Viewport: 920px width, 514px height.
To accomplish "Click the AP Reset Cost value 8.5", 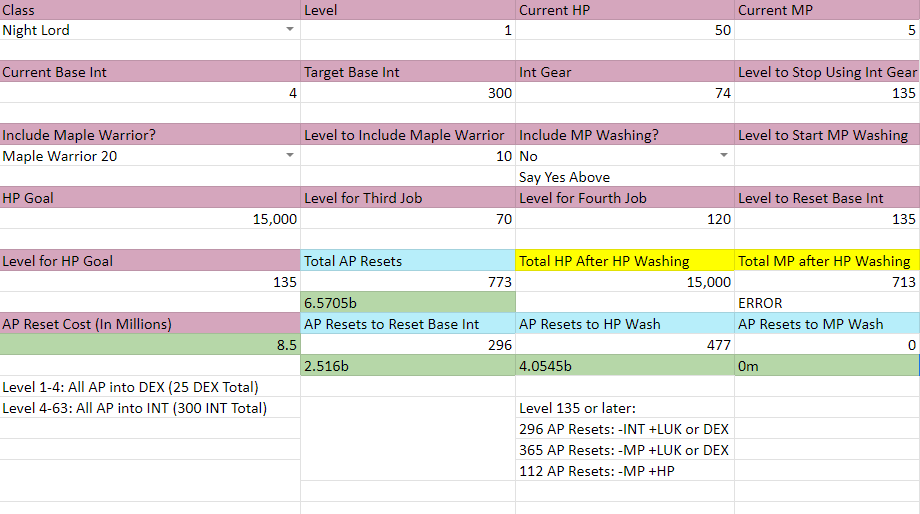I will [x=150, y=345].
